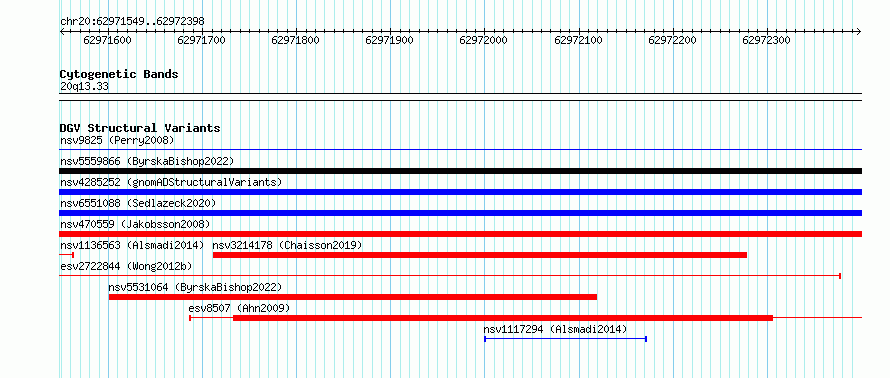
Task: Select the red bar under nsv5531064
Action: pos(352,297)
